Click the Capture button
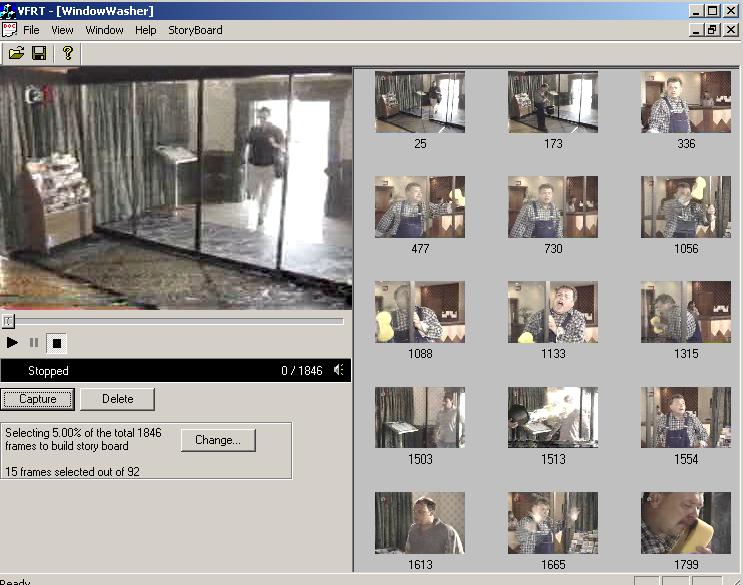Image resolution: width=743 pixels, height=585 pixels. [37, 399]
